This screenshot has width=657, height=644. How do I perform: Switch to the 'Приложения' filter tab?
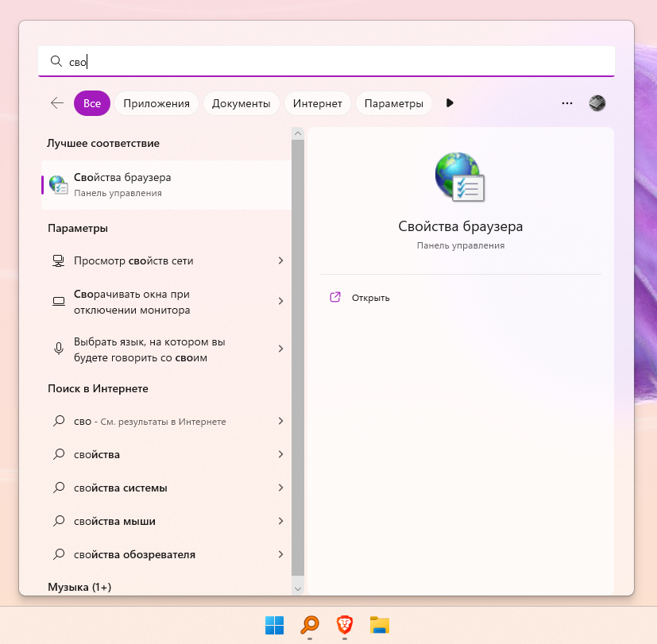pos(157,103)
